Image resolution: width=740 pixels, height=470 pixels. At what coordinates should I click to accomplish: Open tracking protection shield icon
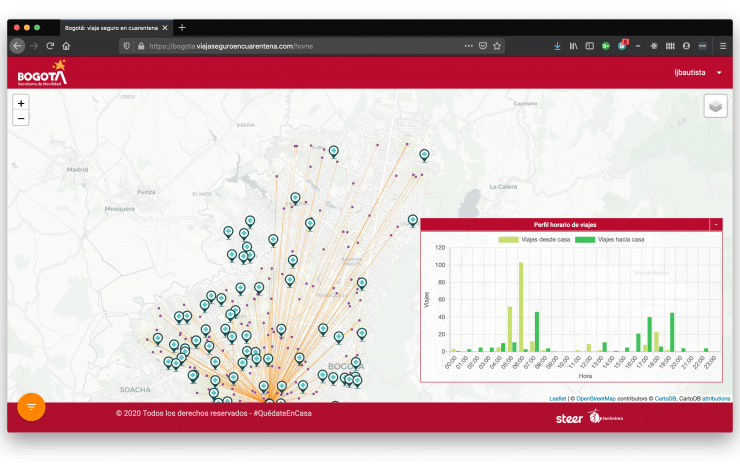(x=126, y=46)
